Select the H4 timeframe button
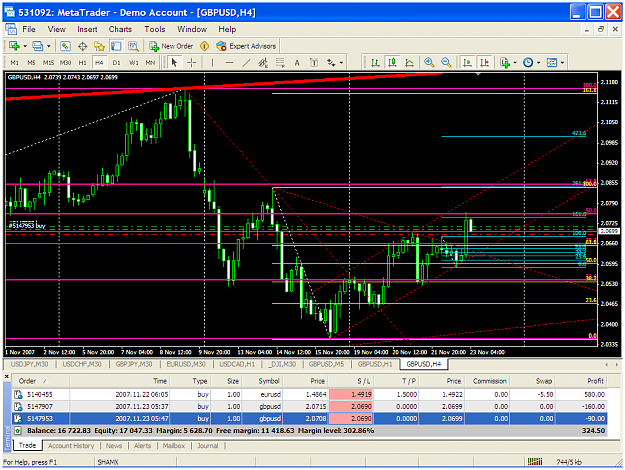 [99, 63]
